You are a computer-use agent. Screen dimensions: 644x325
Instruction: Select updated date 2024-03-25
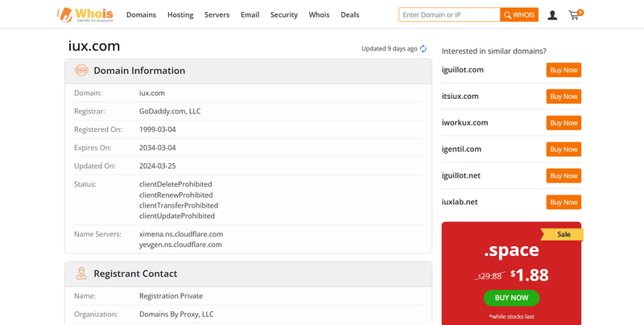click(157, 166)
